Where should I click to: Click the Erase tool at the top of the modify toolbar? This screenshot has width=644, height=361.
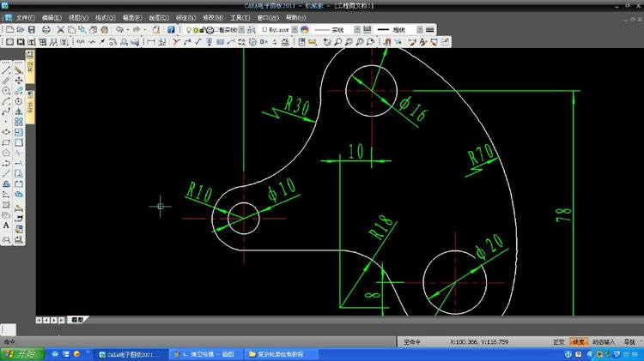pyautogui.click(x=19, y=70)
